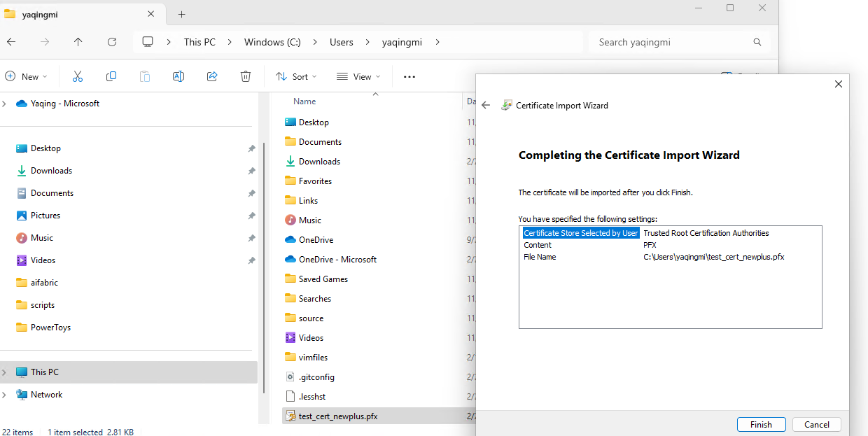Select the test_cert_newplus.pfx file

click(x=338, y=416)
